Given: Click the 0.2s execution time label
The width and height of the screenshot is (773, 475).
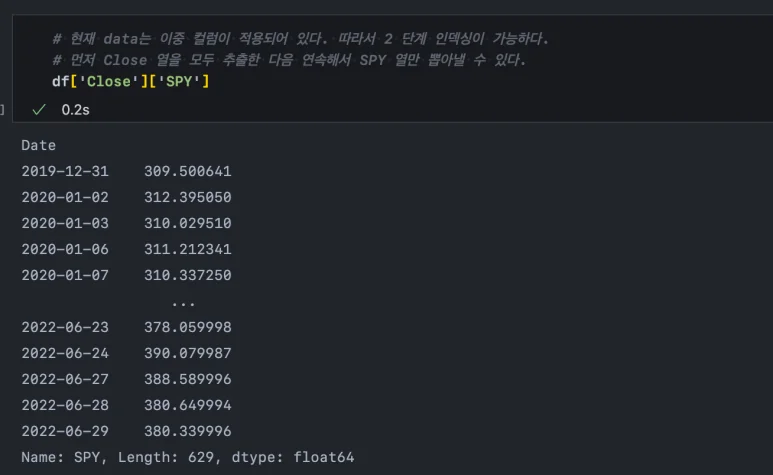Looking at the screenshot, I should pyautogui.click(x=75, y=109).
